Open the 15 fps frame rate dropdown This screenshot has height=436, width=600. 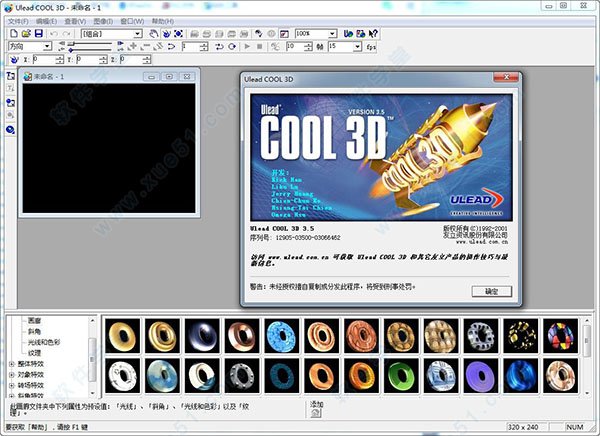[357, 47]
